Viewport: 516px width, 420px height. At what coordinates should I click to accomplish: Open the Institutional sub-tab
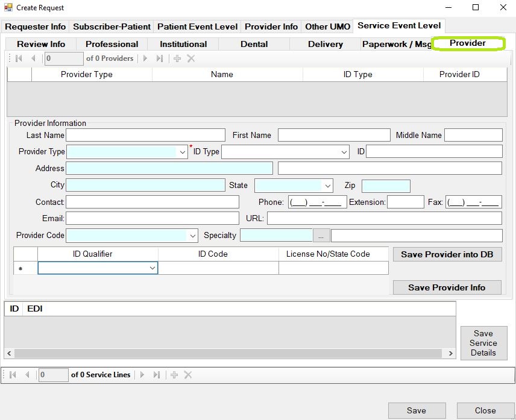183,44
